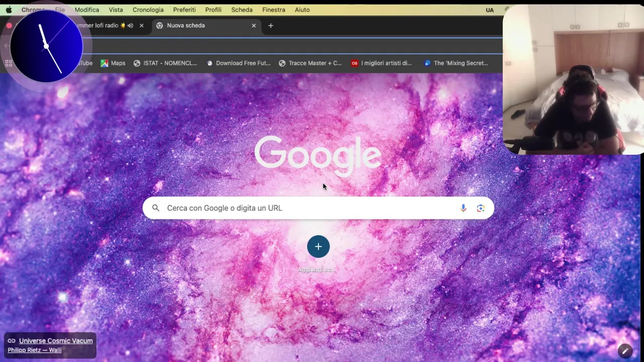Mute the lofi radio tab audio icon
Screen dimensions: 644x362
130,26
